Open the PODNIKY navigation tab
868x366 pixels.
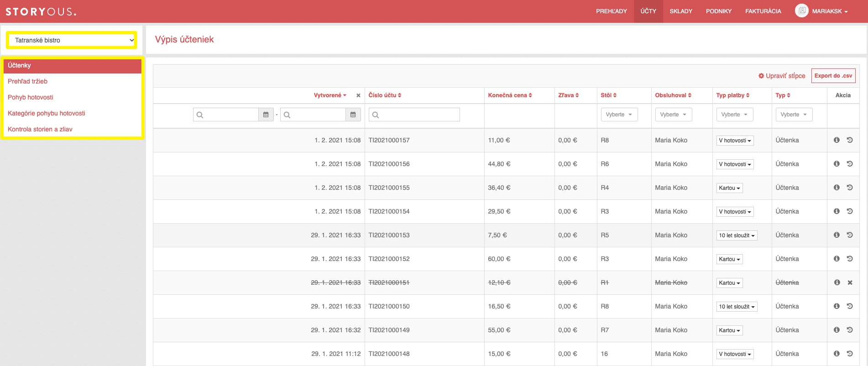pyautogui.click(x=719, y=11)
